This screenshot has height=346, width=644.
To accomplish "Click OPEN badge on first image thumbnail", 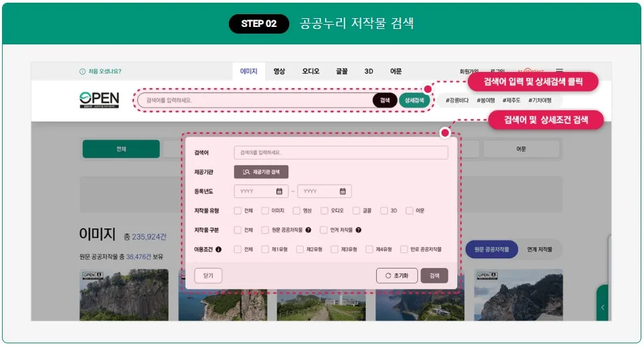I will 92,275.
